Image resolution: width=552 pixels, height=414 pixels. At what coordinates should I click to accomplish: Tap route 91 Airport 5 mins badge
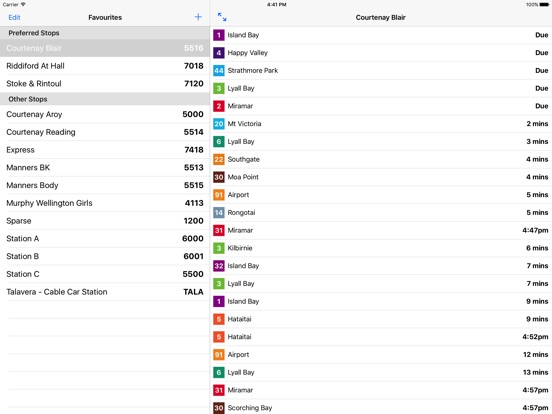pyautogui.click(x=219, y=195)
